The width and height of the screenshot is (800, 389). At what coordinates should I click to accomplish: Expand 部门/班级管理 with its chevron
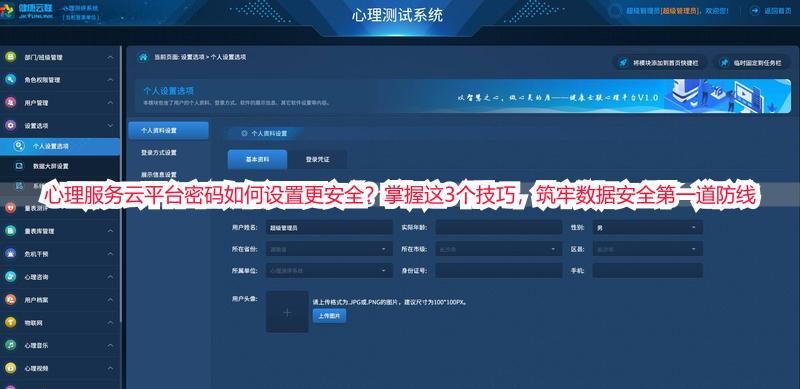coord(110,57)
